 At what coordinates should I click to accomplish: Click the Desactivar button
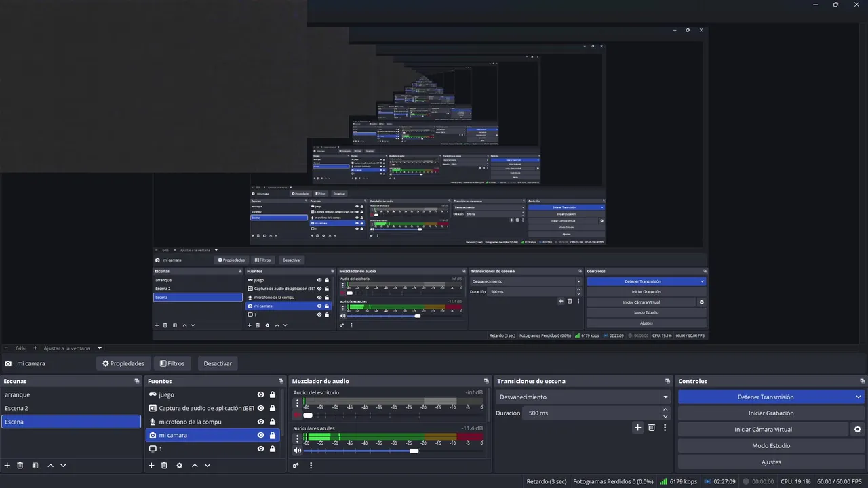[218, 363]
